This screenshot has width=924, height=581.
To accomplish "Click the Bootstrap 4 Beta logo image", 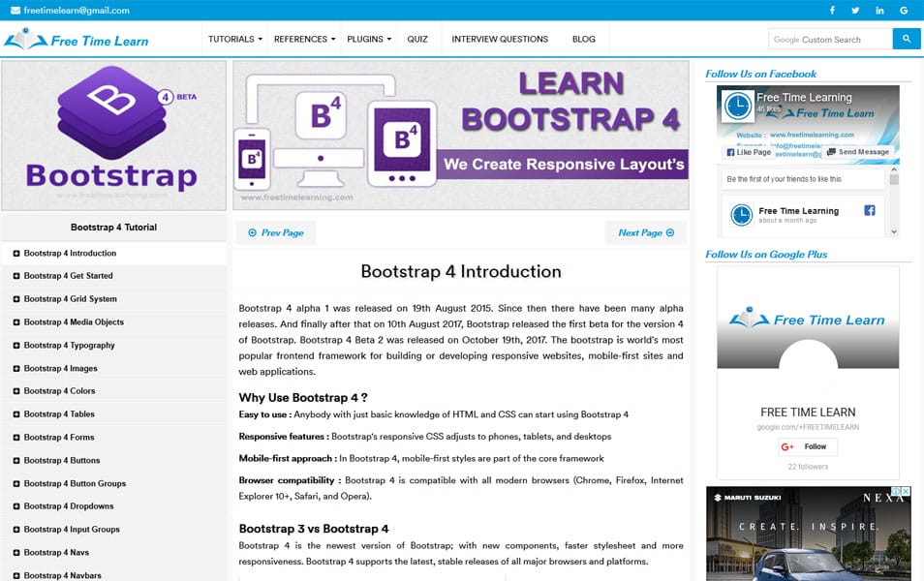I will 113,135.
